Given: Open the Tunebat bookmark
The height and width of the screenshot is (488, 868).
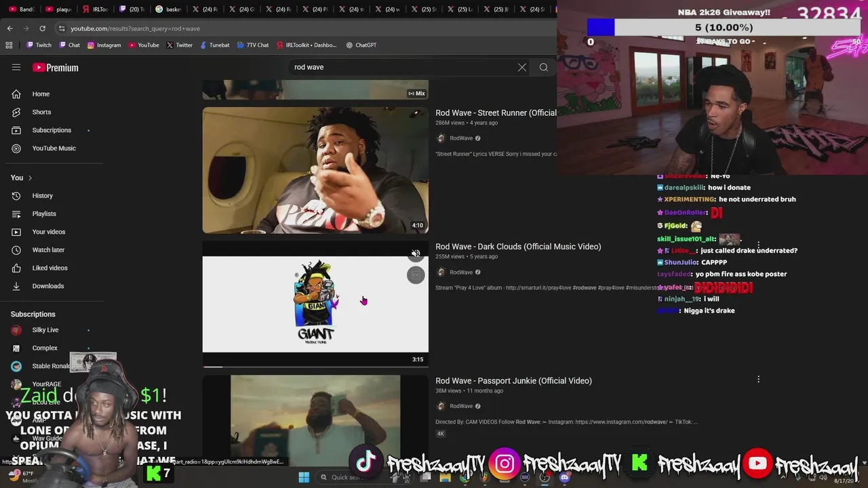Looking at the screenshot, I should tap(215, 45).
